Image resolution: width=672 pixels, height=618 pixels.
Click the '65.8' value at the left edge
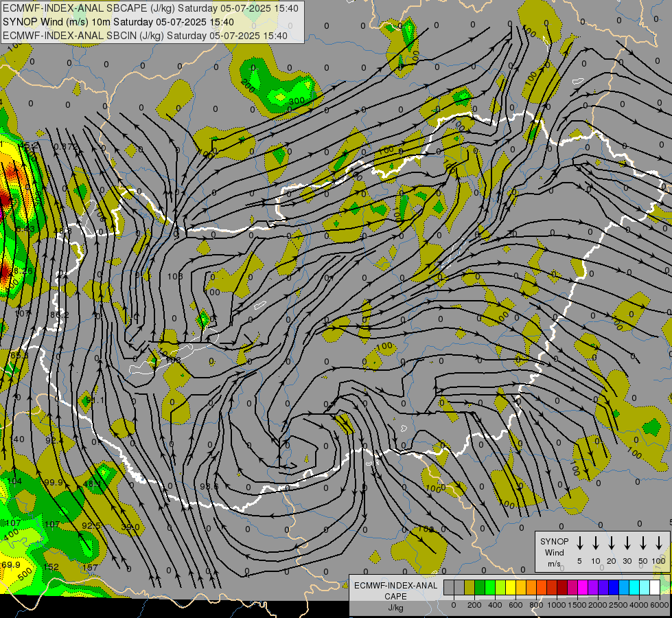(x=19, y=356)
